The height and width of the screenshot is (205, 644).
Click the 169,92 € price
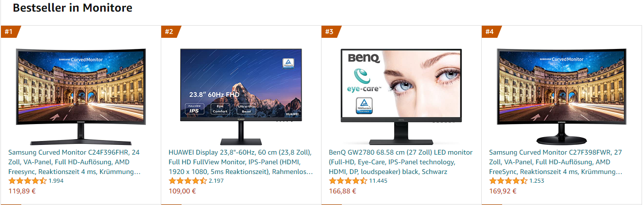[503, 191]
